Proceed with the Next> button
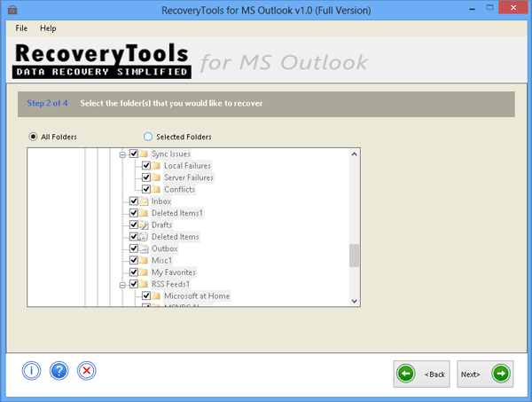The width and height of the screenshot is (532, 402). point(485,374)
